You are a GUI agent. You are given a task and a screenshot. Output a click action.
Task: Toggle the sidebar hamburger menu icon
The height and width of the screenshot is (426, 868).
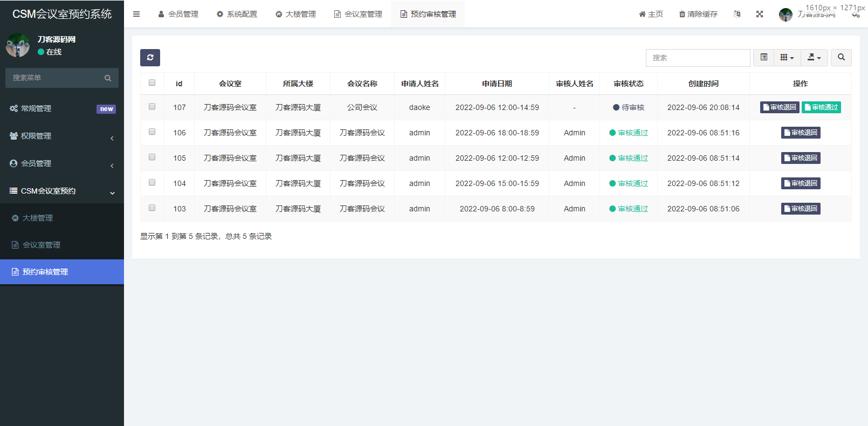tap(136, 14)
